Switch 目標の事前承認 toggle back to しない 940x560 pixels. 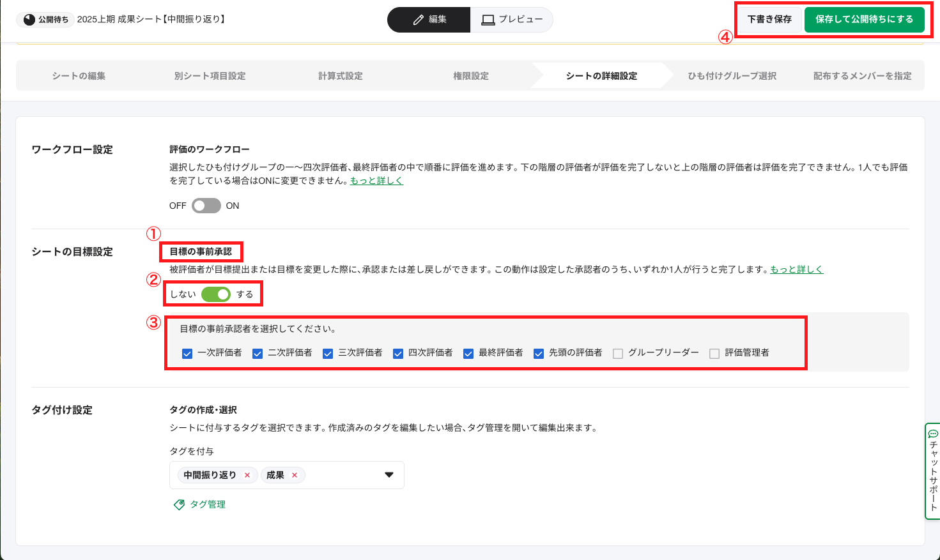point(217,293)
